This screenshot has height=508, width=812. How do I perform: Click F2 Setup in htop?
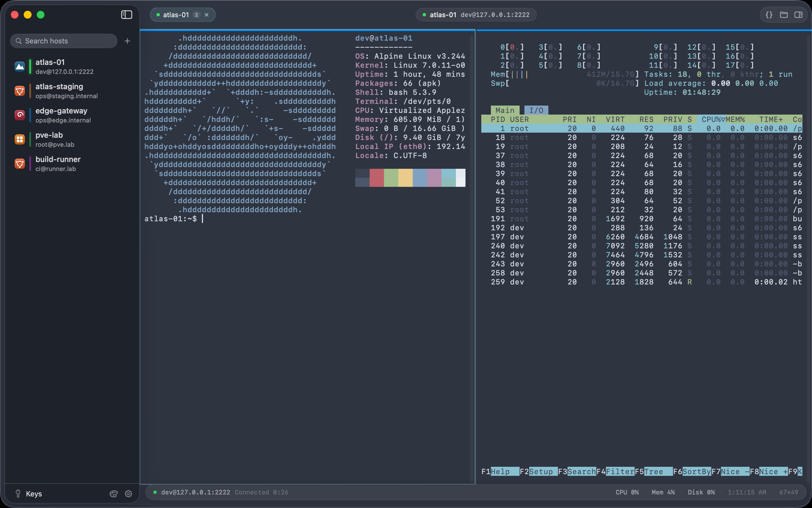(538, 472)
